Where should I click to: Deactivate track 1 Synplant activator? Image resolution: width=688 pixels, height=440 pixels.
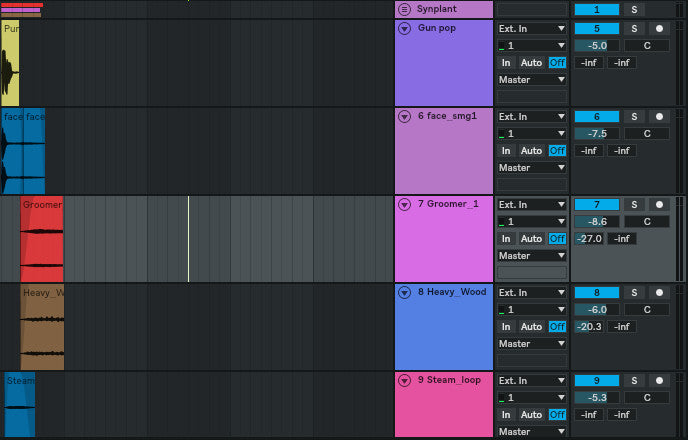click(x=597, y=9)
